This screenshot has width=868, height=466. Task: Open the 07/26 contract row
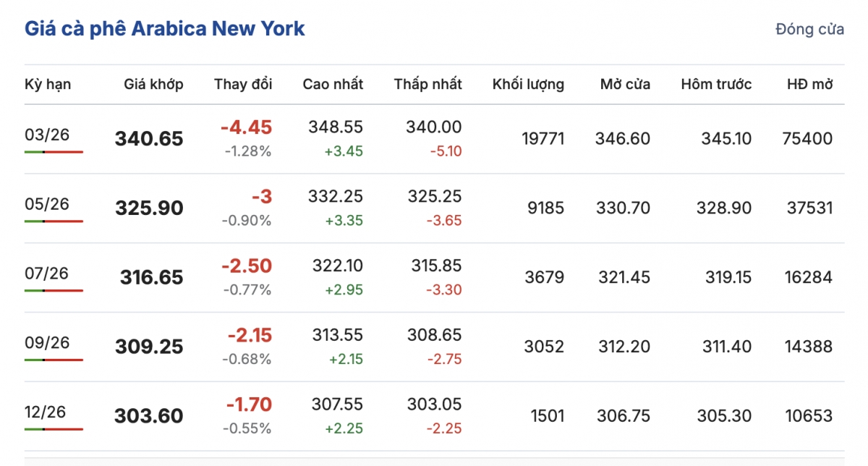click(47, 274)
